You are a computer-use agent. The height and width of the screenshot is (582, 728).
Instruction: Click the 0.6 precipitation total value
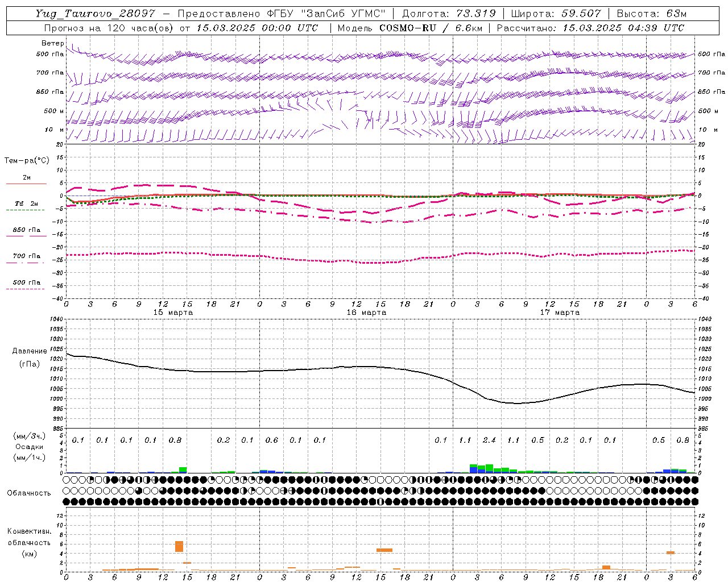pos(272,440)
